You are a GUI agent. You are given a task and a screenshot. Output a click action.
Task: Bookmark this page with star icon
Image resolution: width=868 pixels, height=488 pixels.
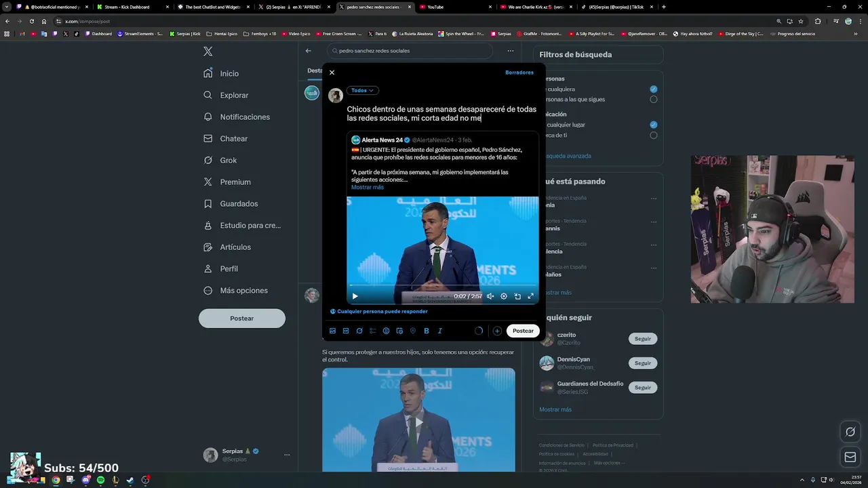point(801,21)
